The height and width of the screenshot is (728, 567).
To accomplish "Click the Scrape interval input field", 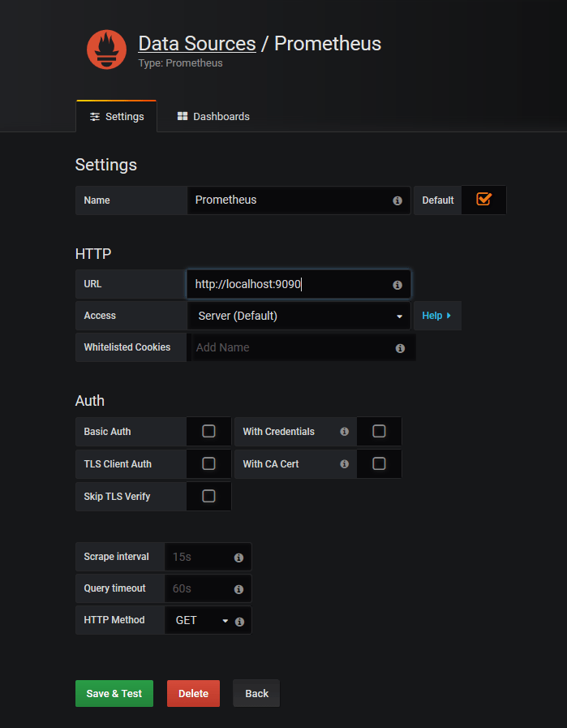I will coord(208,557).
